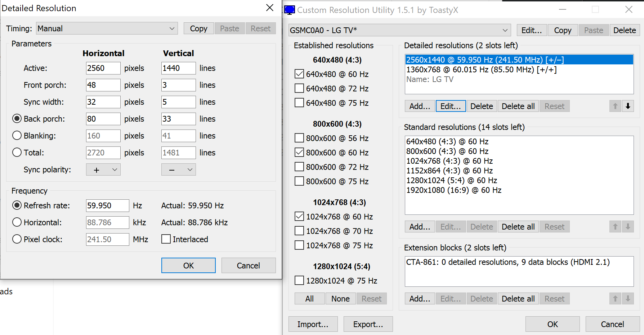Viewport: 644px width, 335px height.
Task: Delete all standard resolutions
Action: pos(518,227)
